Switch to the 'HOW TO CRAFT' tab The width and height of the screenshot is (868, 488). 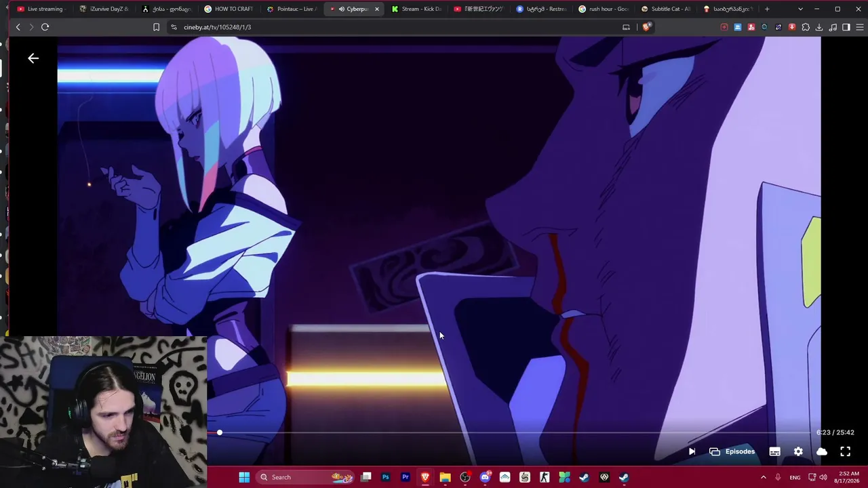[229, 9]
